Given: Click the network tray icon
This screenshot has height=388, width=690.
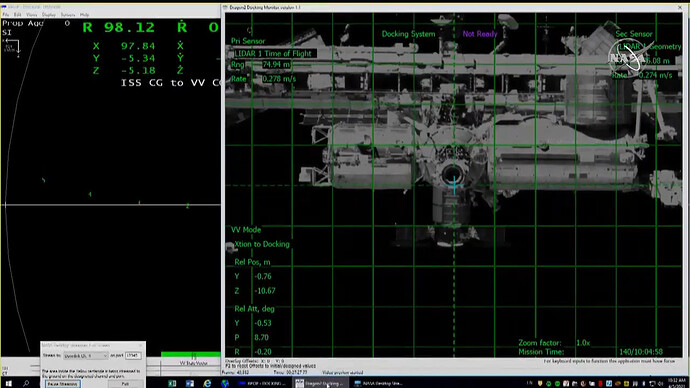Looking at the screenshot, I should pos(652,384).
